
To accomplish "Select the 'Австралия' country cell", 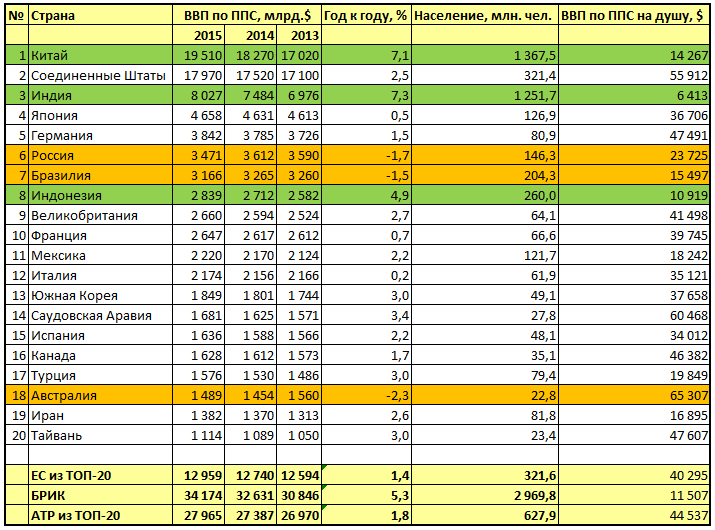I will pos(100,395).
